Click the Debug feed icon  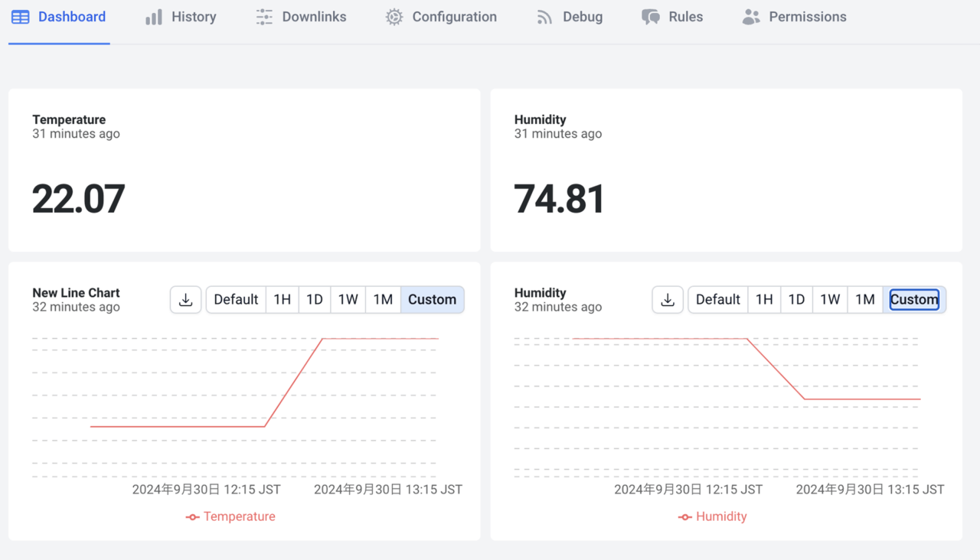[x=544, y=17]
